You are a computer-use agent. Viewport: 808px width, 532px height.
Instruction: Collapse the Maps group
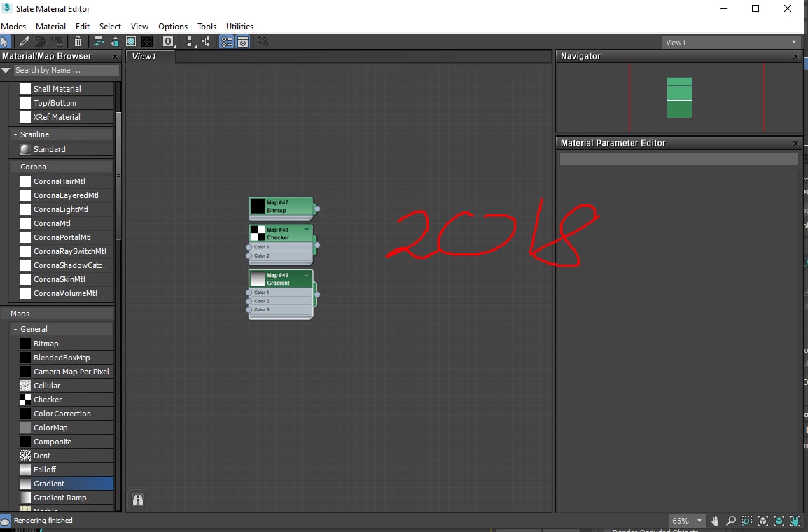(6, 314)
